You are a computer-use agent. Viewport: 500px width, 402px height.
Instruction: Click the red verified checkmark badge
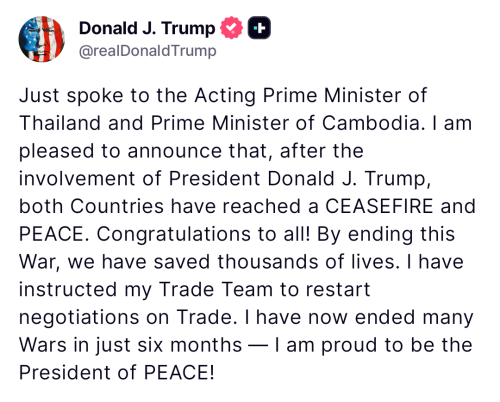coord(231,28)
